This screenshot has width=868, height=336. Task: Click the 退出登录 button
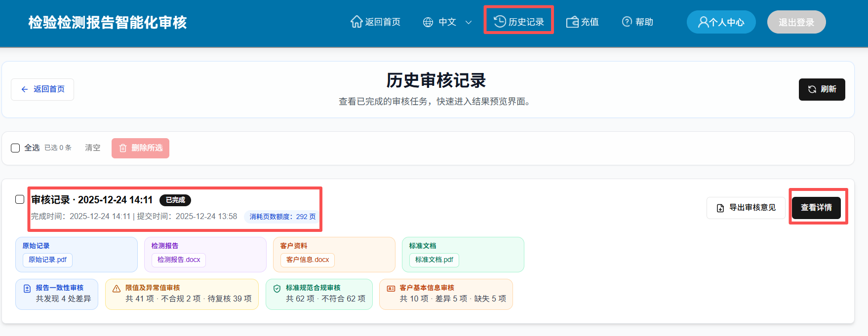796,22
